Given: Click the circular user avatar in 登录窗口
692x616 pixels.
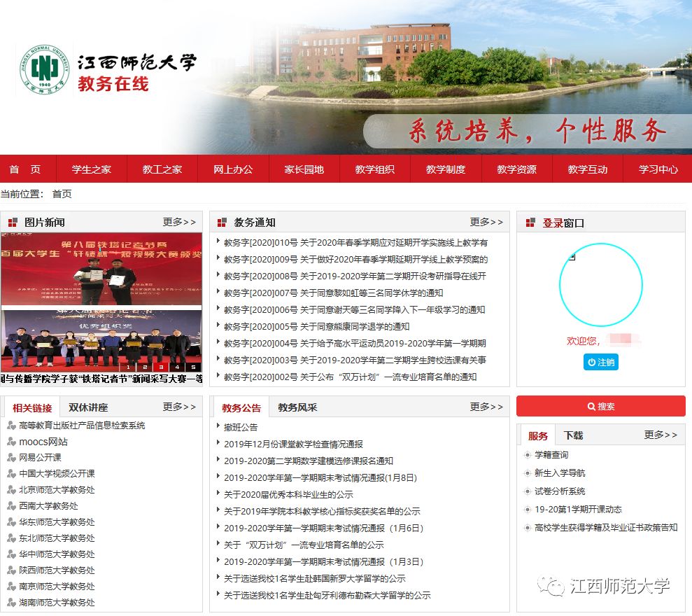Looking at the screenshot, I should point(600,285).
